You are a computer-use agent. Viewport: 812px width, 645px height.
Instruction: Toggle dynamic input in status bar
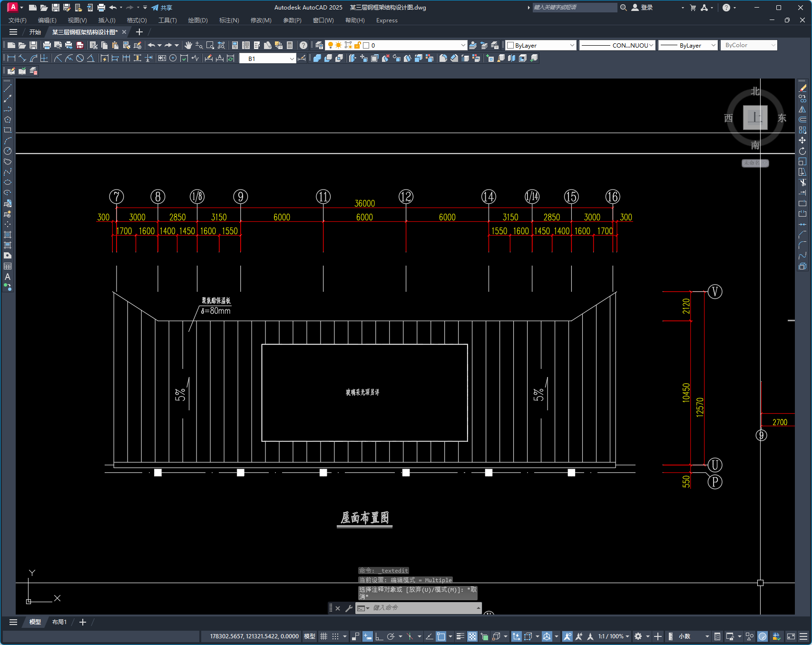368,636
